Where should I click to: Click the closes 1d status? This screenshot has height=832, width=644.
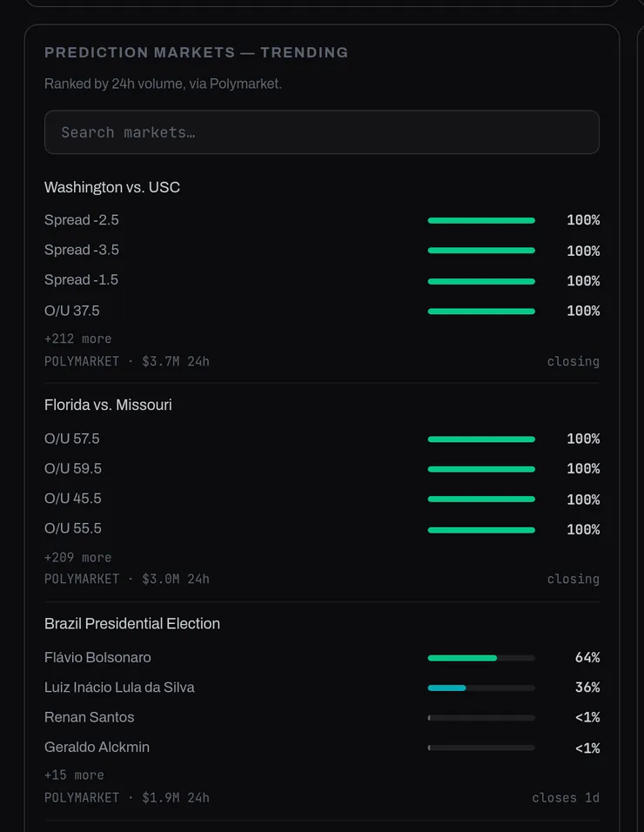pyautogui.click(x=566, y=797)
